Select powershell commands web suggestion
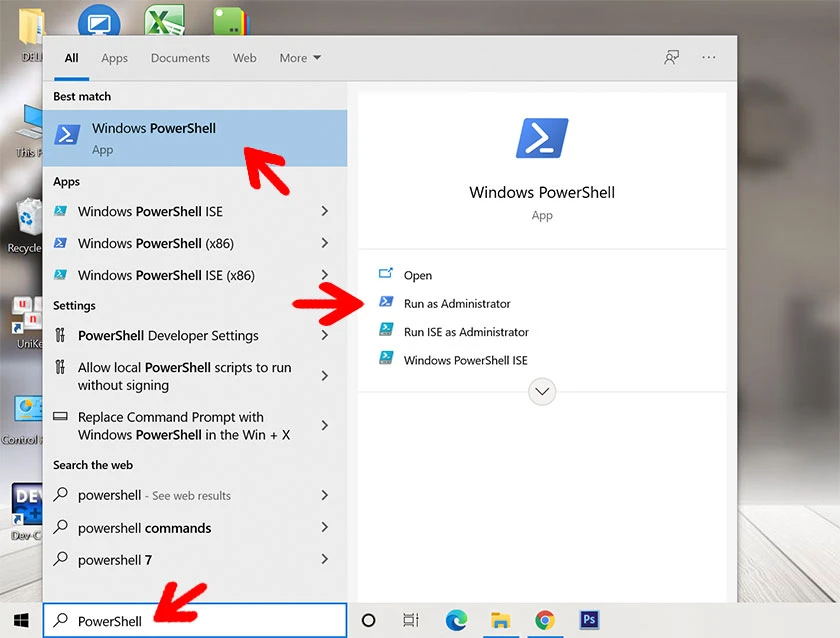 195,528
